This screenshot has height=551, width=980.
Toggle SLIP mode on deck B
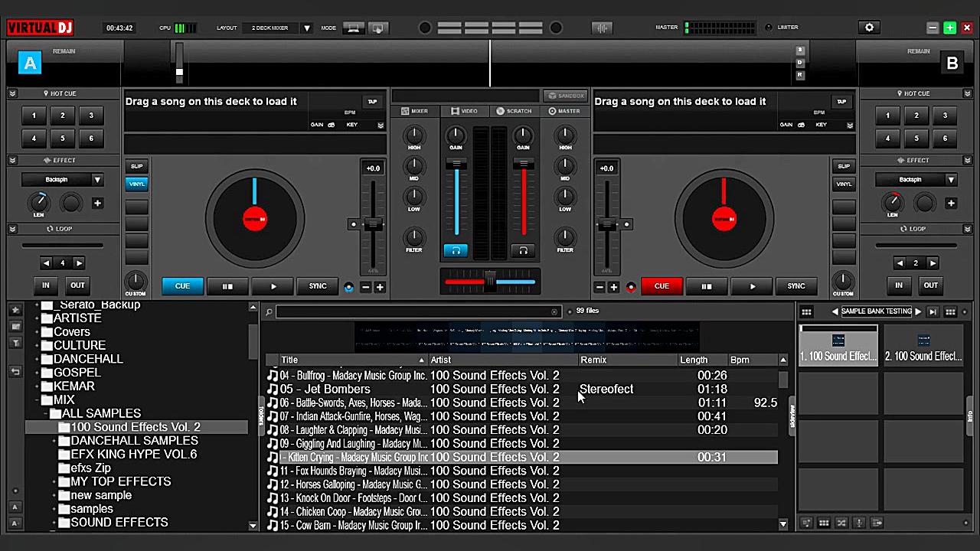point(844,165)
